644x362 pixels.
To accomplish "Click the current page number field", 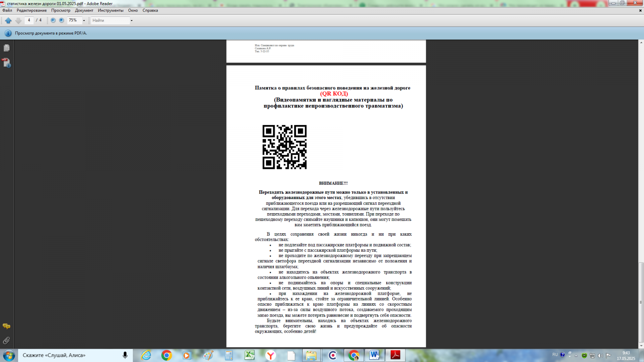I will pyautogui.click(x=29, y=21).
